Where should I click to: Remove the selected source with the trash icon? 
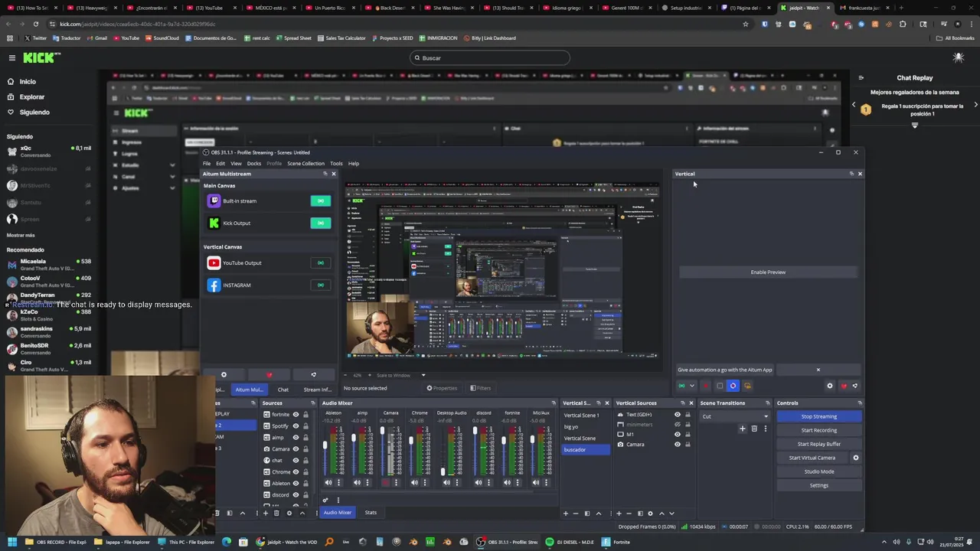pos(276,513)
